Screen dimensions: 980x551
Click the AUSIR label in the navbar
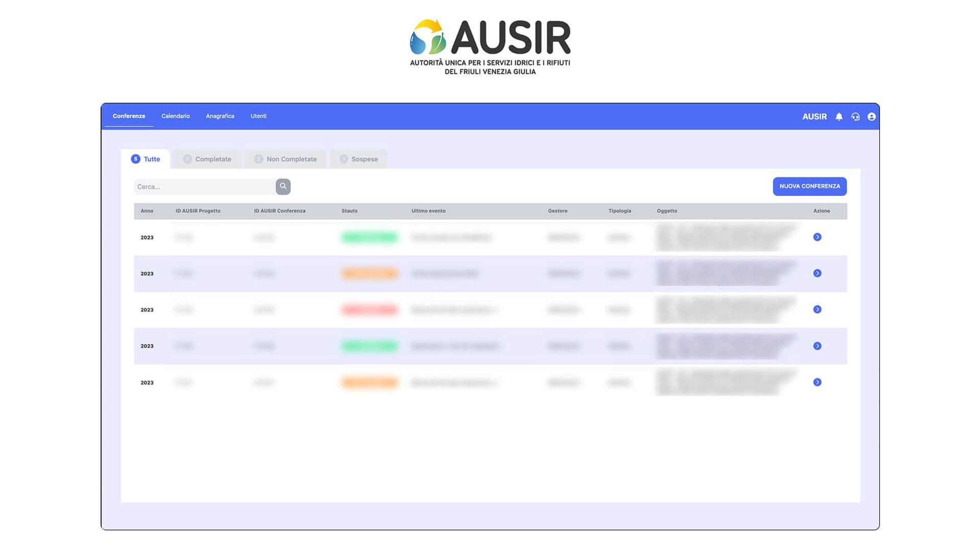[x=814, y=117]
